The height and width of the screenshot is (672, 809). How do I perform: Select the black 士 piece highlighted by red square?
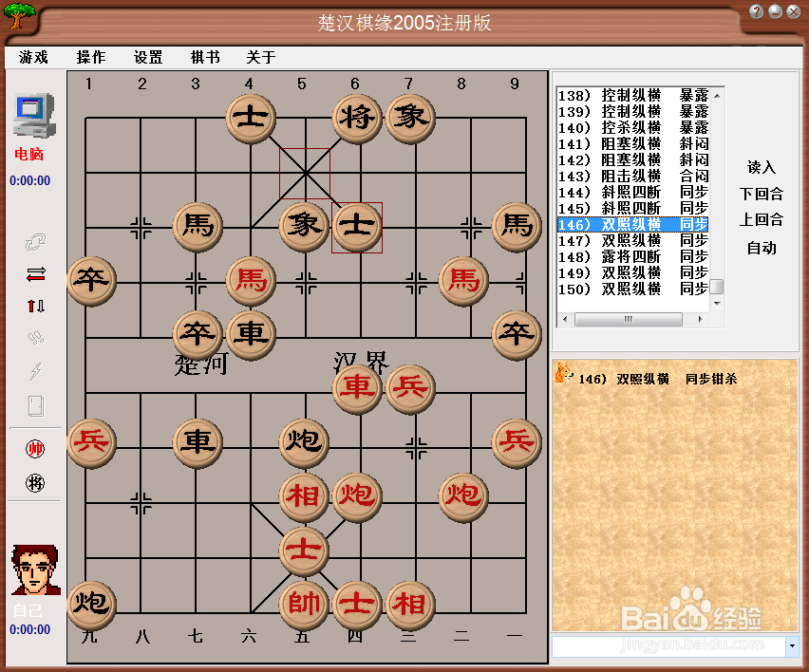[357, 227]
